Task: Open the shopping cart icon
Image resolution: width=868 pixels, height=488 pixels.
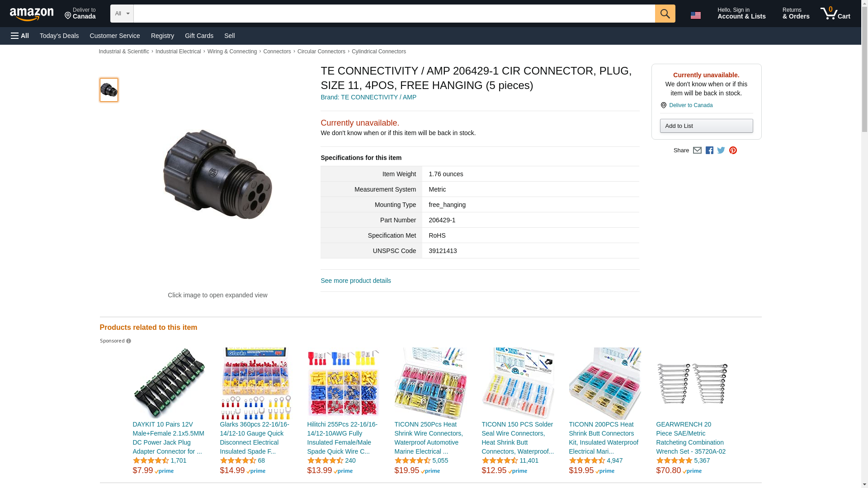Action: [835, 14]
